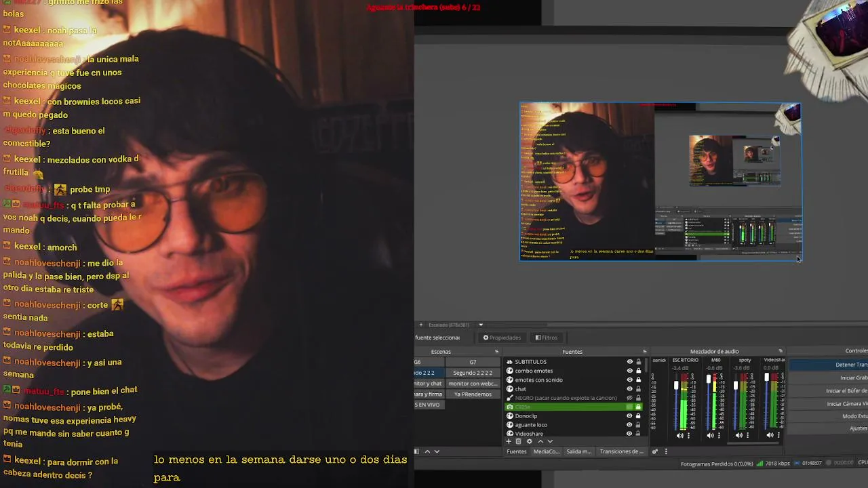Click the spoty volume fader
This screenshot has width=868, height=488.
(736, 386)
